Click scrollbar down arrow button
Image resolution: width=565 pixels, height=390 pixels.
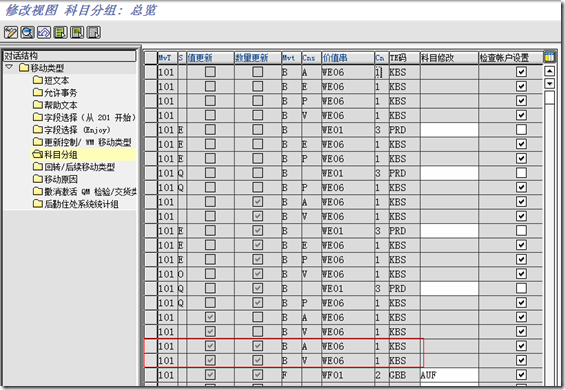pyautogui.click(x=549, y=84)
